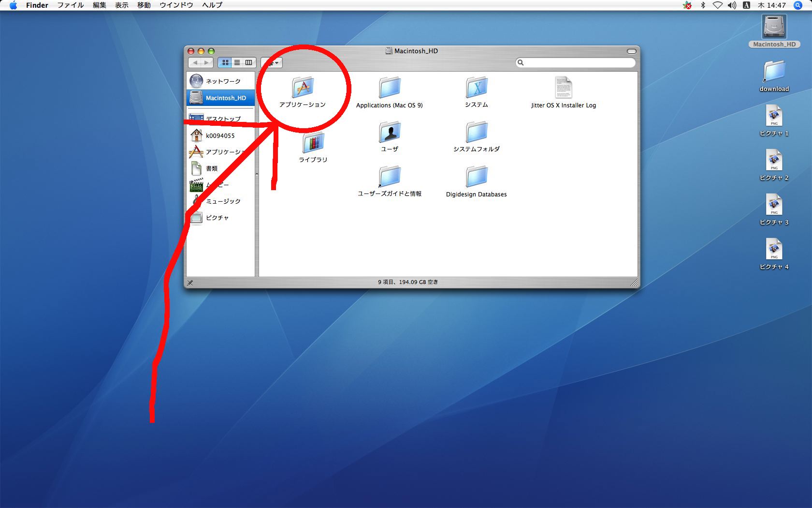Select ネットワーク in the sidebar
The image size is (812, 508).
point(220,81)
